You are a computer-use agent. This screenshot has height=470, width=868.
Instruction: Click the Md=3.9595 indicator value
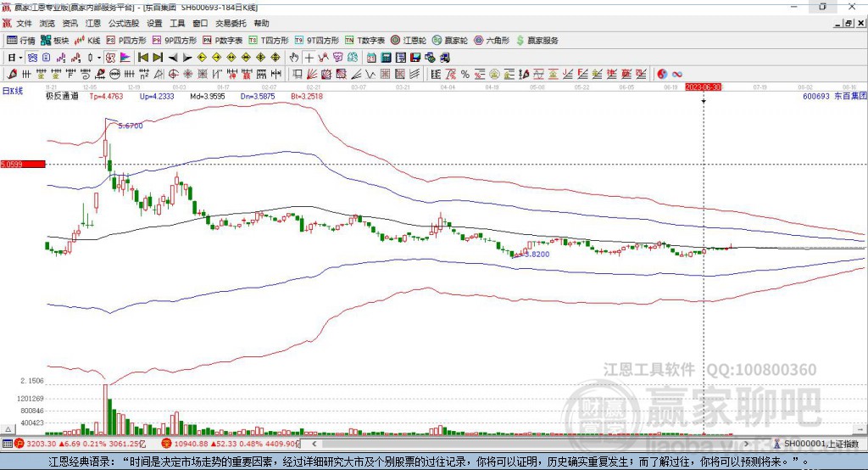pyautogui.click(x=208, y=96)
